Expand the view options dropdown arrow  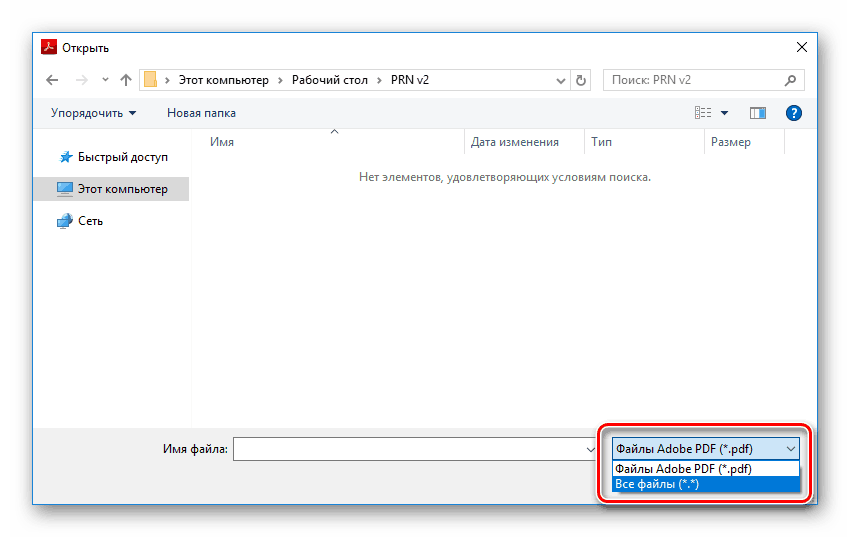tap(724, 113)
